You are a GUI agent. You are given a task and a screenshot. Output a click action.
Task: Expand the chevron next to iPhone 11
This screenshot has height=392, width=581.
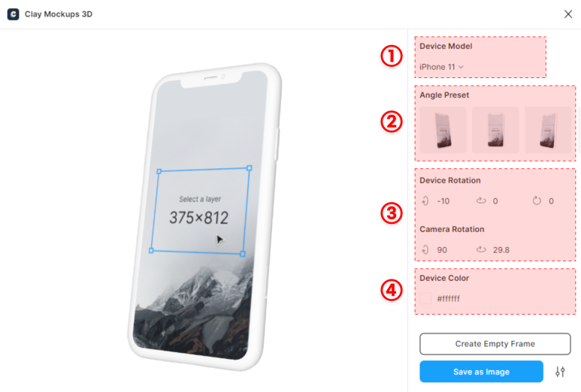click(x=461, y=67)
